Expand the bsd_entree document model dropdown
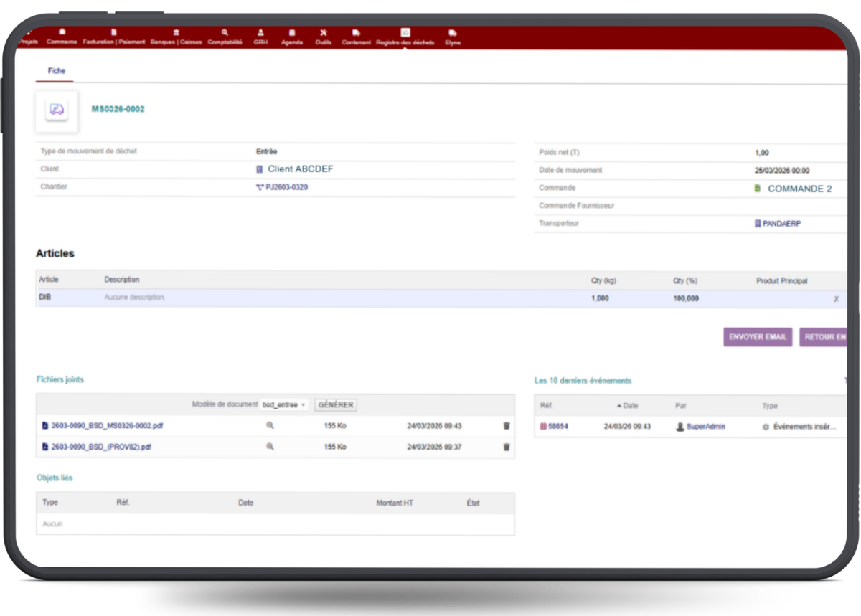 284,405
